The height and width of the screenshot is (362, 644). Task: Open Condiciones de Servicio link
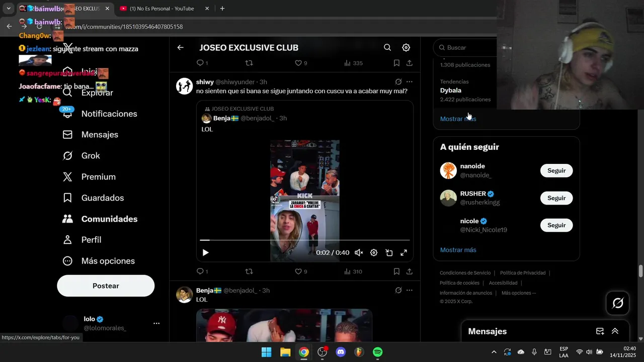coord(465,273)
